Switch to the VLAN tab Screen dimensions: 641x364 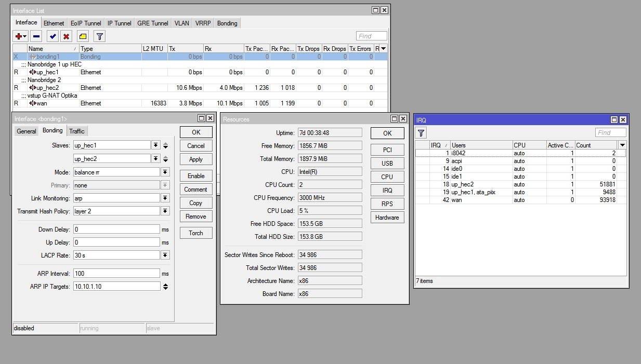tap(182, 23)
